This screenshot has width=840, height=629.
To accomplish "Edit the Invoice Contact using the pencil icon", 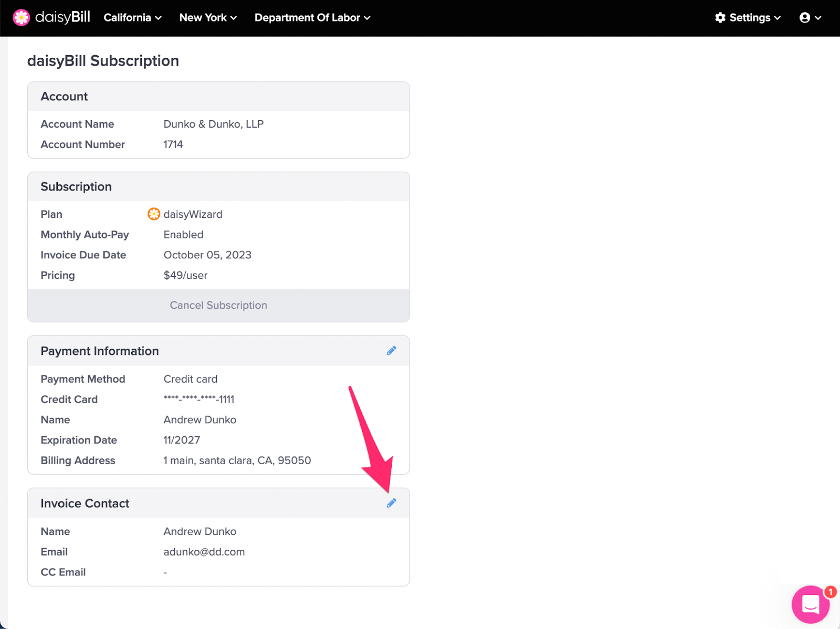I will (391, 502).
